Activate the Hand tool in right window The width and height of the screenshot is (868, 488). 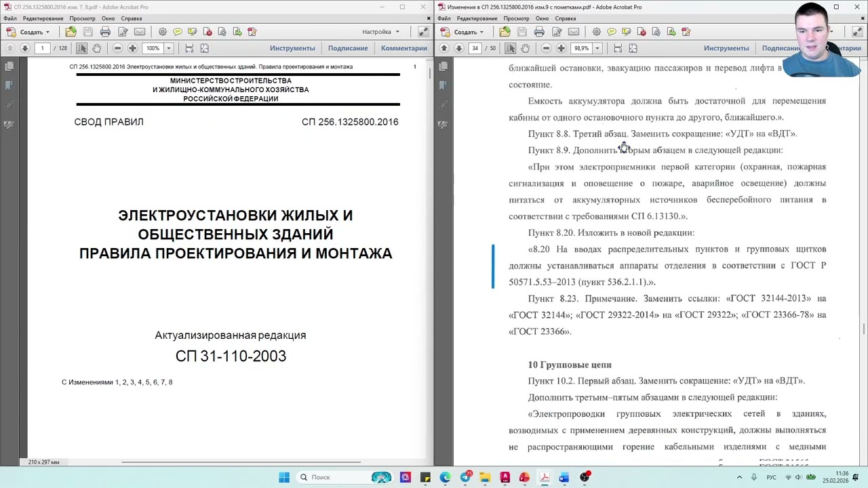(526, 48)
